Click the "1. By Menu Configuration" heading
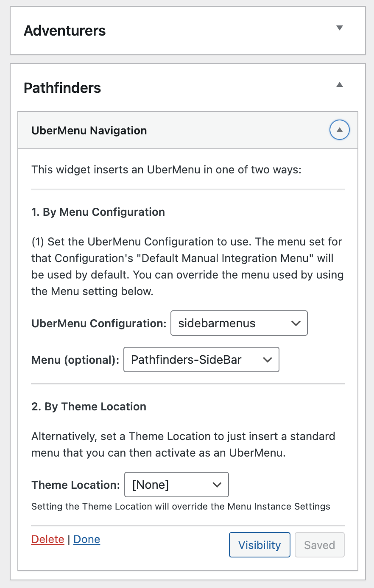This screenshot has width=374, height=588. [x=98, y=212]
